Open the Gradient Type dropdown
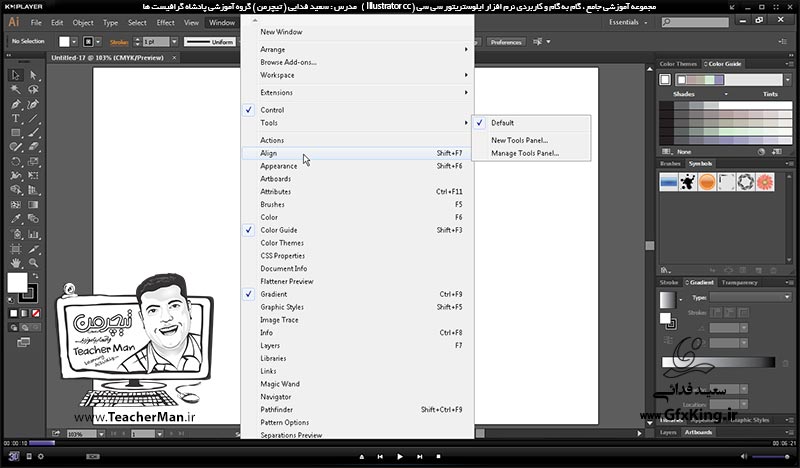The height and width of the screenshot is (468, 800). coord(750,297)
